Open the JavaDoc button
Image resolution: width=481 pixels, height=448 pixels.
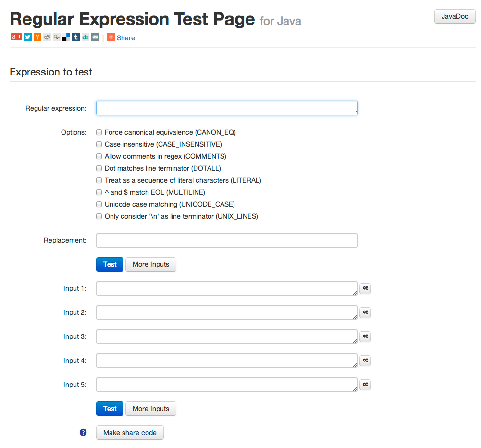tap(455, 16)
